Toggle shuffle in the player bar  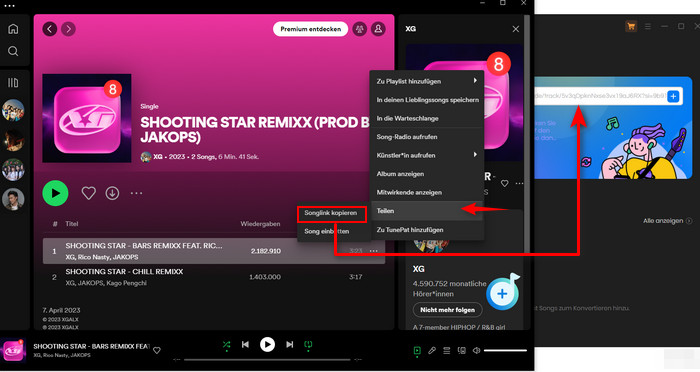coord(226,344)
